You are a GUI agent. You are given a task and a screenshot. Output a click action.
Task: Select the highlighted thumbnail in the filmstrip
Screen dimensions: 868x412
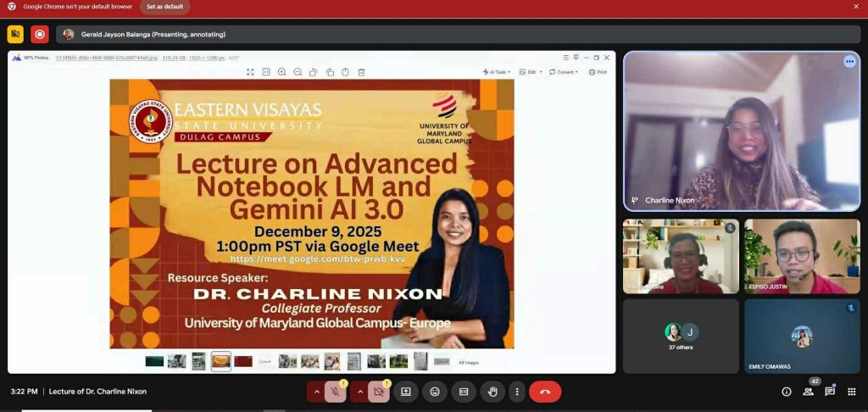pos(221,361)
